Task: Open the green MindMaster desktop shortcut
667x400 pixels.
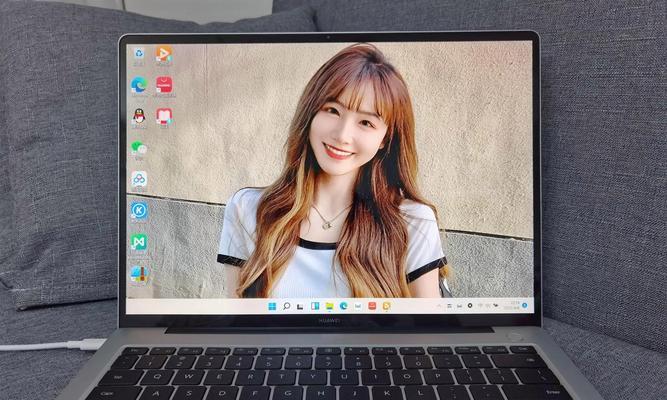Action: click(x=139, y=243)
